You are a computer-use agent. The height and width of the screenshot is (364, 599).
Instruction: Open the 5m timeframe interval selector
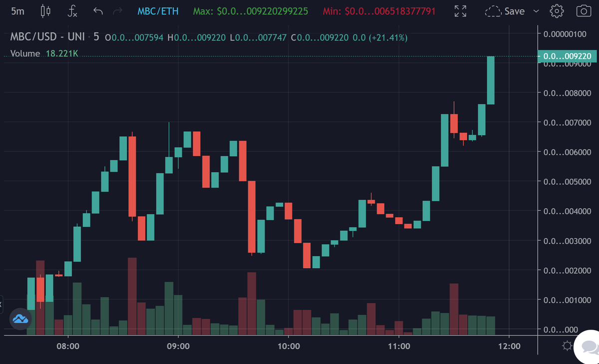tap(18, 11)
